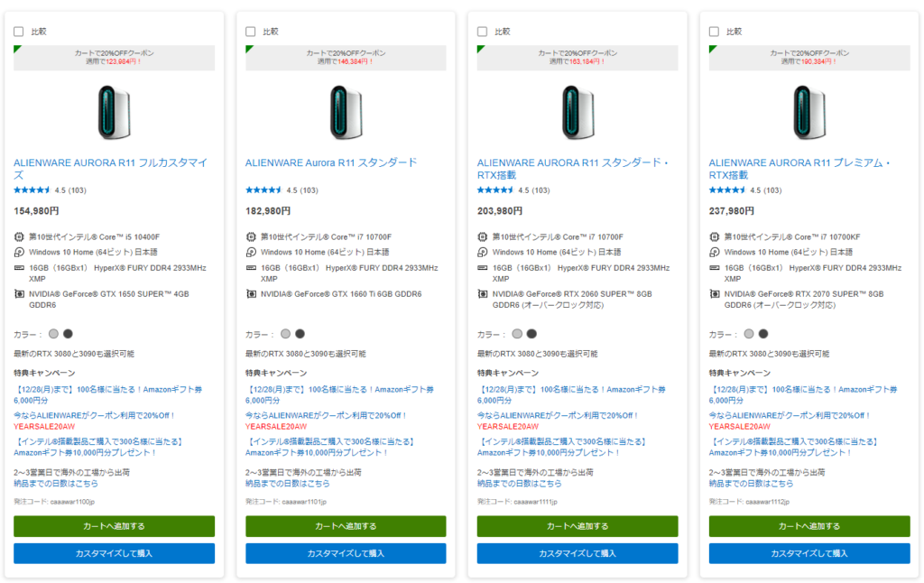Add 237,980円 プレミアム・RTX model to cart

809,526
